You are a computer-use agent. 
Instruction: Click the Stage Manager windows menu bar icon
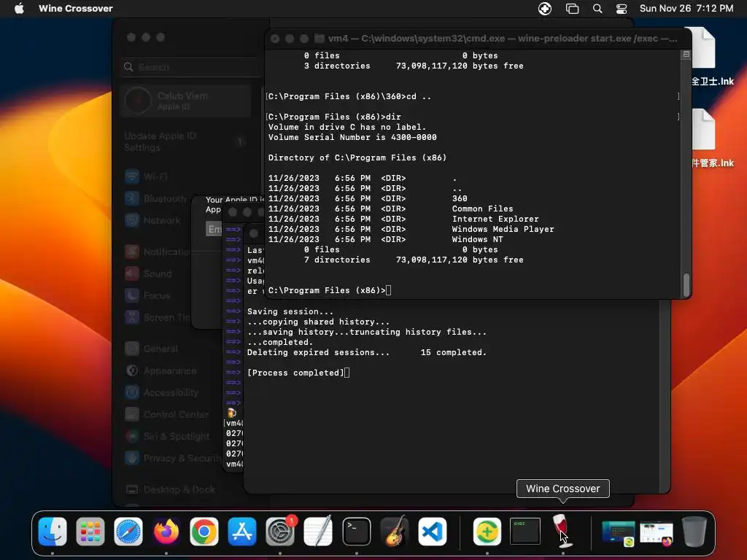(x=572, y=8)
